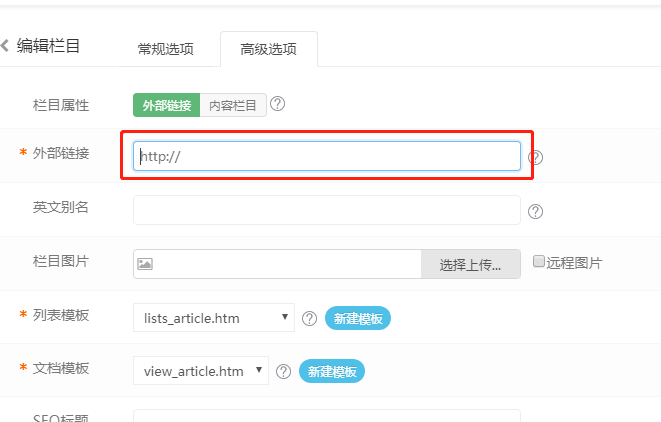Switch to the 常规选项 tab
The image size is (661, 422).
(166, 49)
